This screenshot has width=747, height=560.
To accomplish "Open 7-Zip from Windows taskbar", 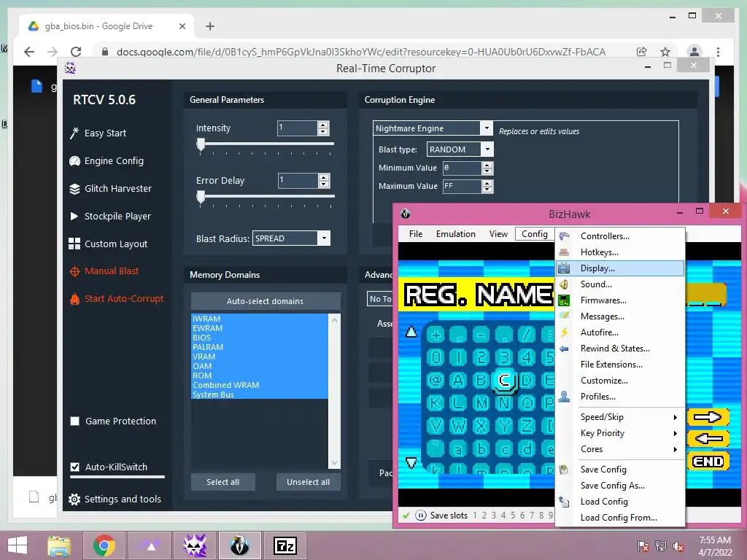I will tap(285, 545).
